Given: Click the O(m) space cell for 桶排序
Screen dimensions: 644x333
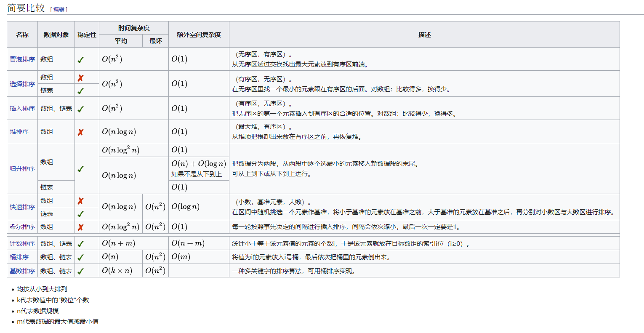Looking at the screenshot, I should point(199,257).
